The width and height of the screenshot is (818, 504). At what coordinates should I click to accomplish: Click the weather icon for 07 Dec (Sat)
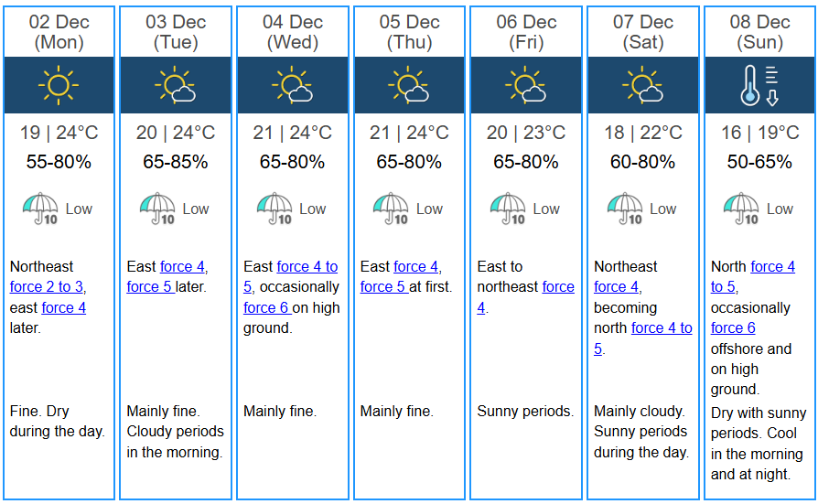coord(642,85)
